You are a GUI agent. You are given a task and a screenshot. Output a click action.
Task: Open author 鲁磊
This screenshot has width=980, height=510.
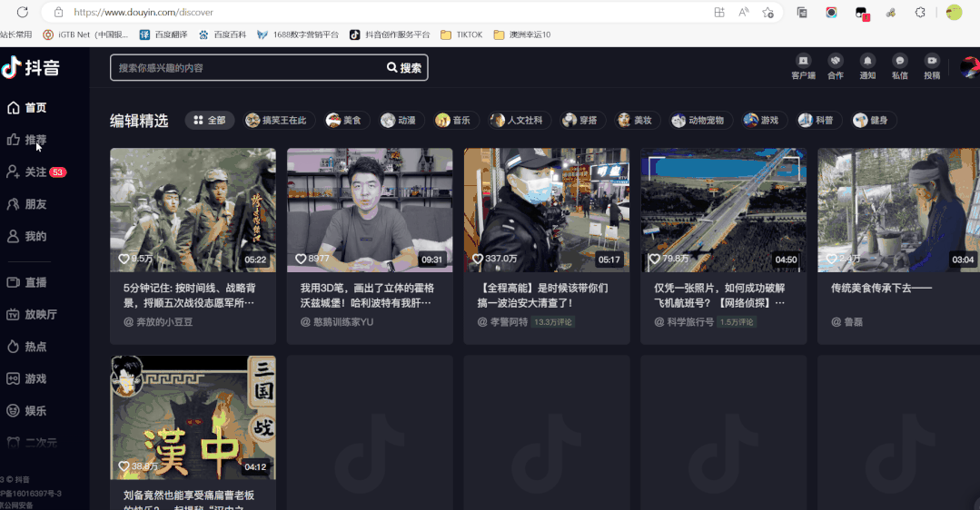pyautogui.click(x=846, y=322)
